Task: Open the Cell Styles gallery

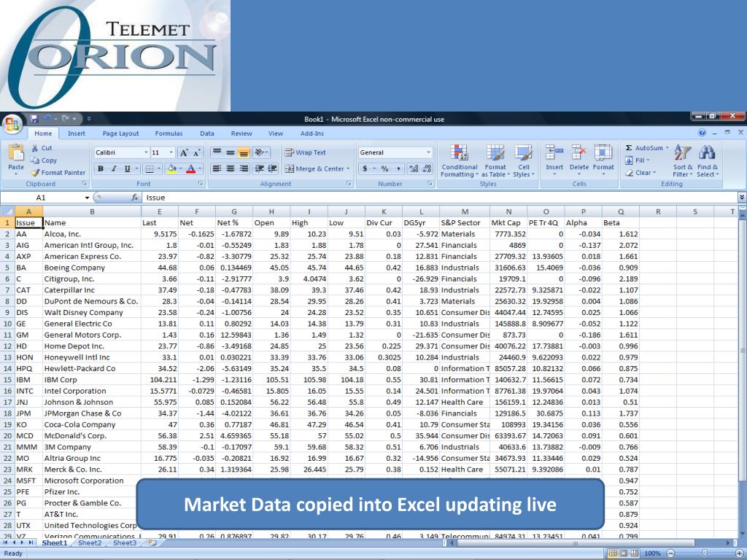Action: tap(524, 161)
